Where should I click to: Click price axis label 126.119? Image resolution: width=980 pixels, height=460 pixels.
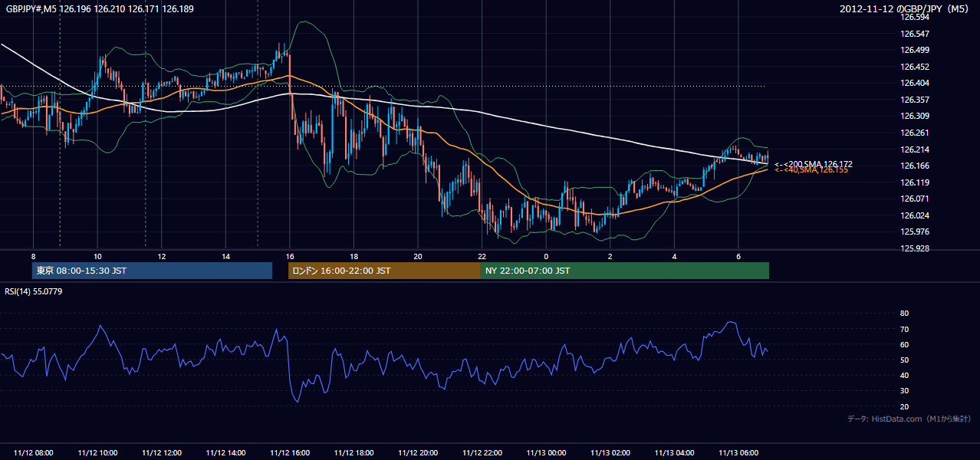click(x=914, y=182)
